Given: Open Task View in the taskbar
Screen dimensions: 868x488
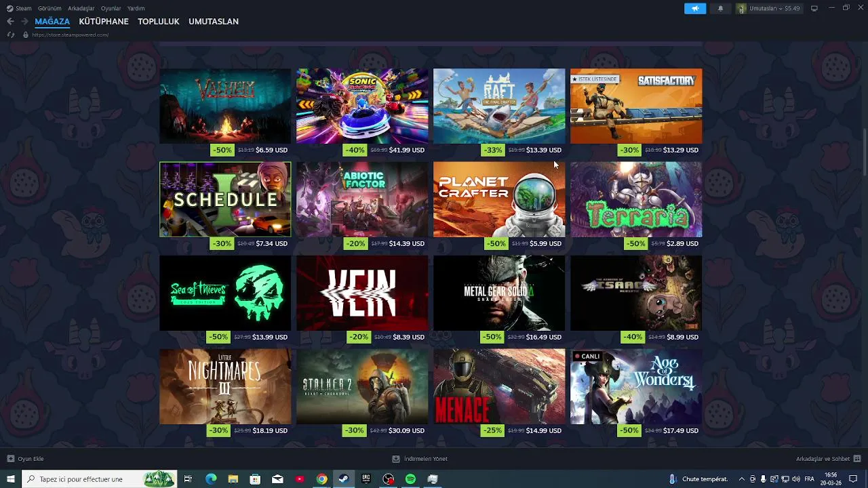Looking at the screenshot, I should click(189, 479).
